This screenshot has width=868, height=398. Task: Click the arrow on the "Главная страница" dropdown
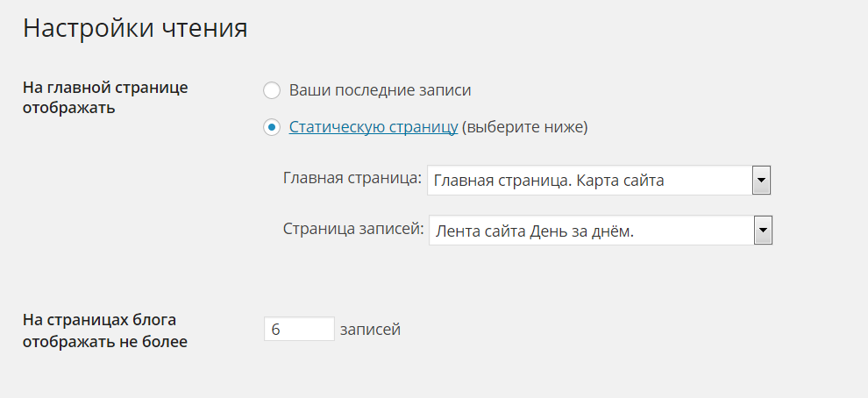coord(761,181)
